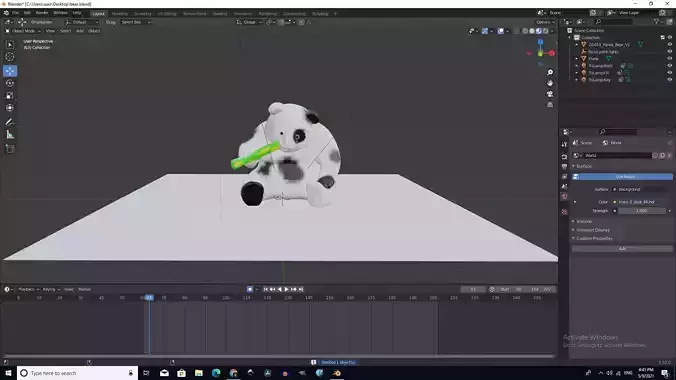Select the Transform tool
The image size is (676, 380).
tap(10, 108)
